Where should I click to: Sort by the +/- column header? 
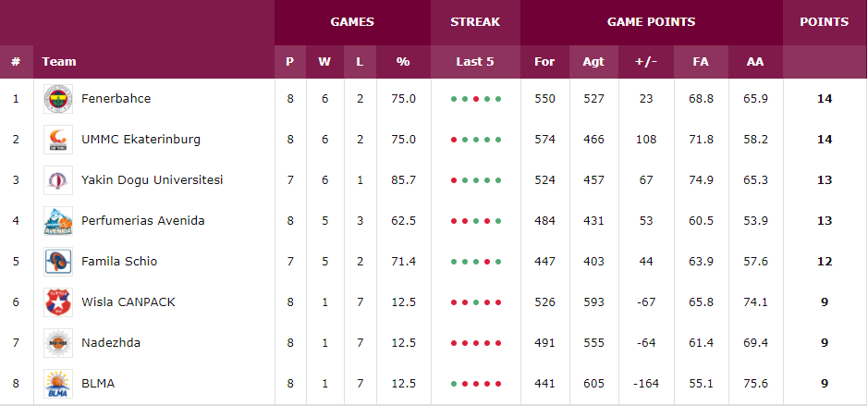(646, 61)
